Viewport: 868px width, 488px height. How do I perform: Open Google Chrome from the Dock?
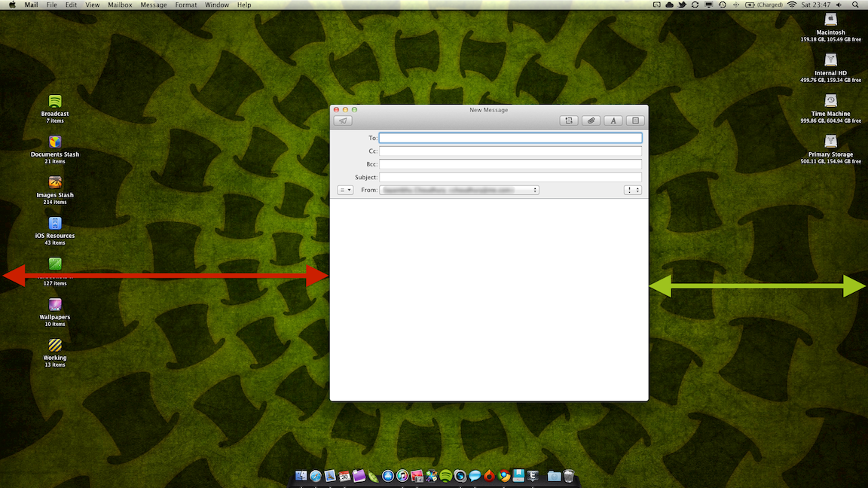[x=504, y=476]
